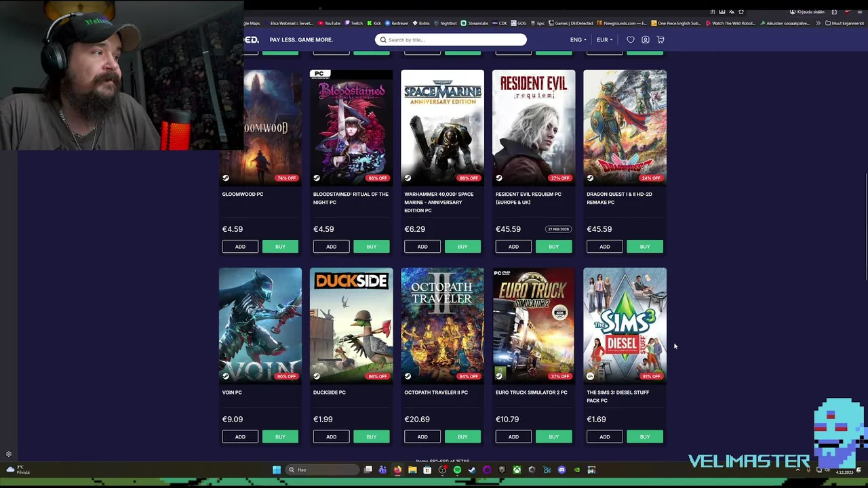
Task: Focus the Search by title field
Action: [450, 40]
